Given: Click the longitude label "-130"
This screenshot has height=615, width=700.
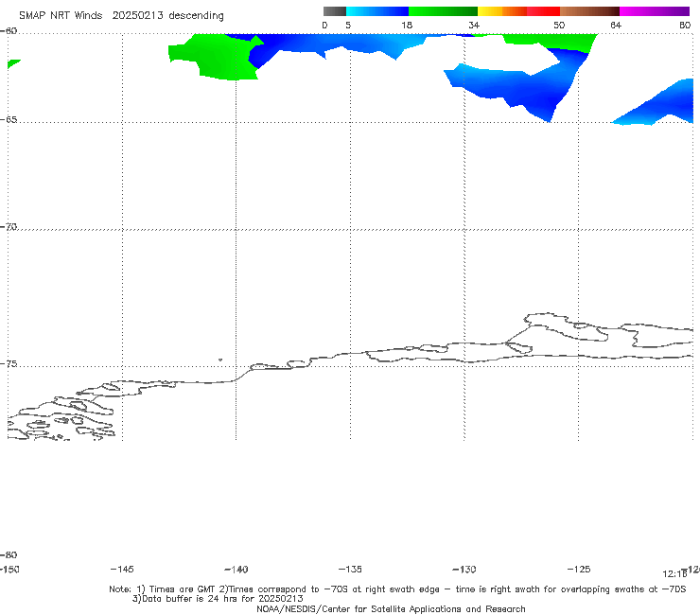Looking at the screenshot, I should pyautogui.click(x=464, y=569).
